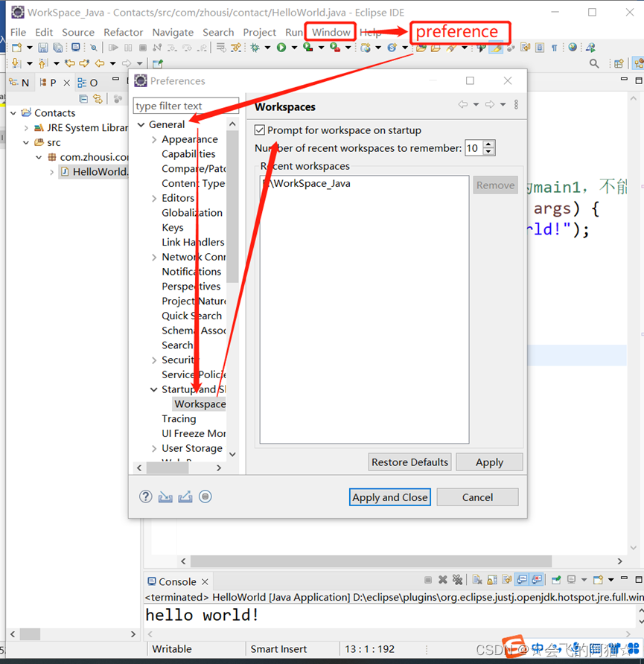The height and width of the screenshot is (664, 644).
Task: Expand the Appearance preferences node
Action: [154, 139]
